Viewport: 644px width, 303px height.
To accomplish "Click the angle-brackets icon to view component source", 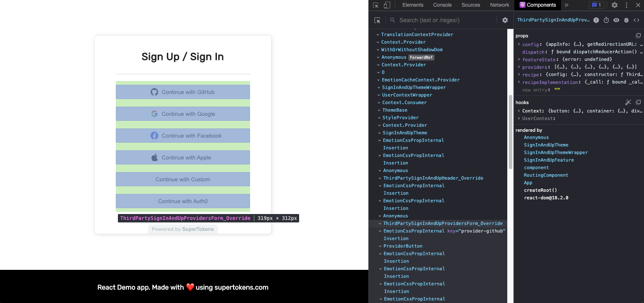I will pyautogui.click(x=636, y=20).
